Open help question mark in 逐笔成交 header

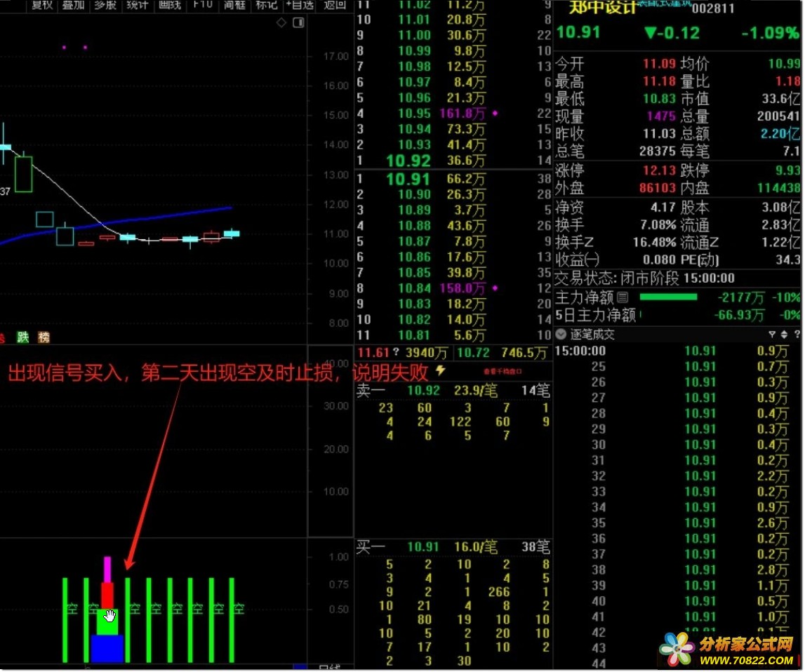tap(797, 335)
